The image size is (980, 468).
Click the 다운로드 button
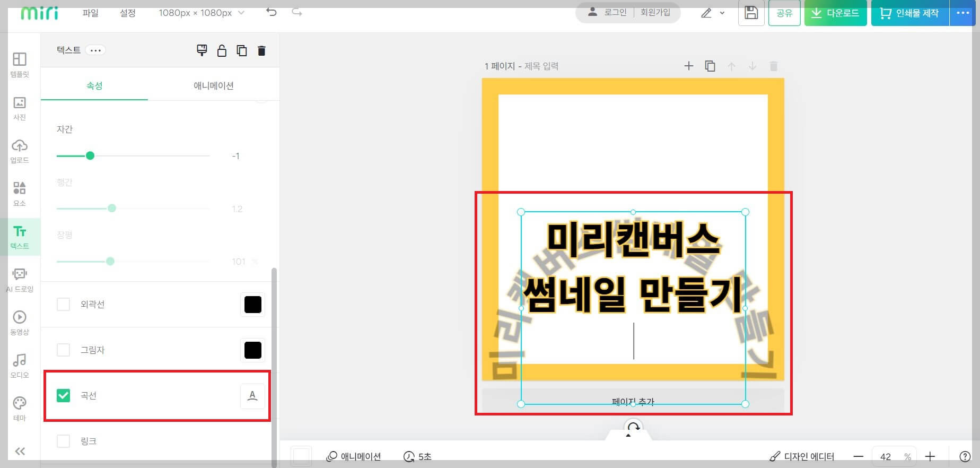click(835, 13)
